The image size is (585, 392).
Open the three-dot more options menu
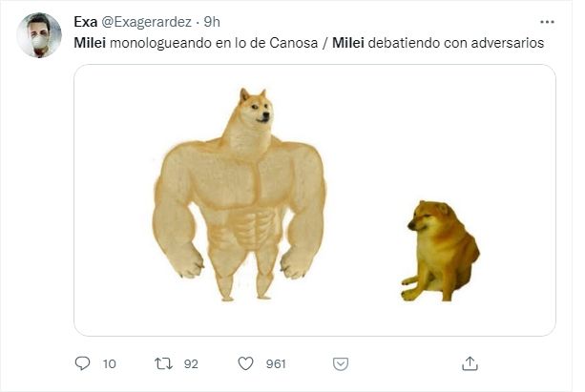tap(547, 22)
